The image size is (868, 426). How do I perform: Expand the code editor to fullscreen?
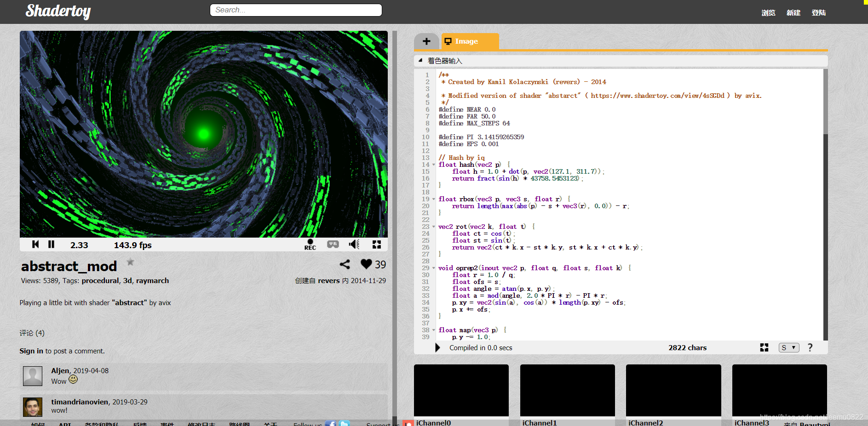click(764, 348)
